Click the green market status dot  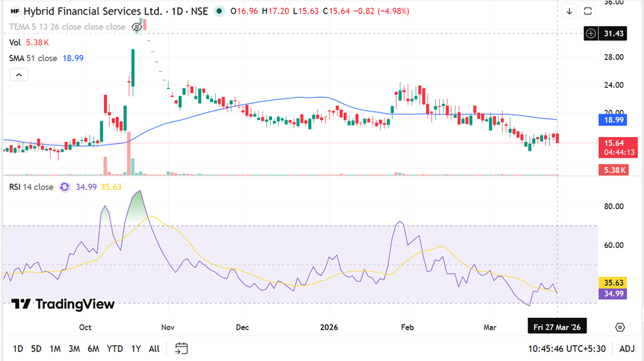[x=219, y=11]
